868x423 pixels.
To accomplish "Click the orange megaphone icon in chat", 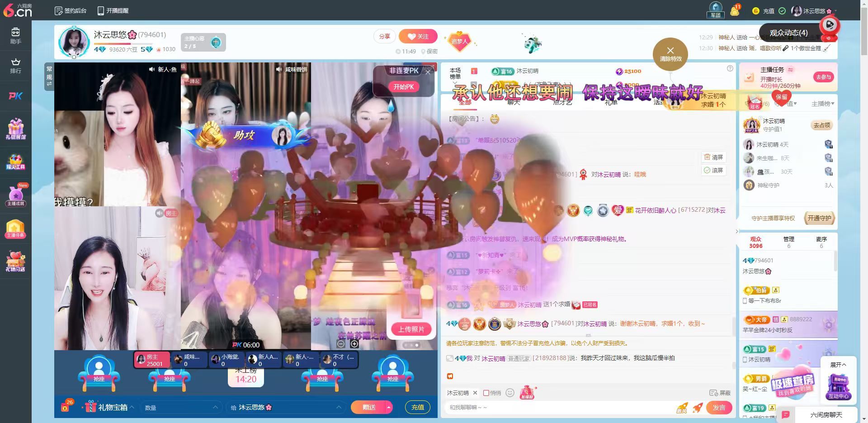I will (450, 376).
